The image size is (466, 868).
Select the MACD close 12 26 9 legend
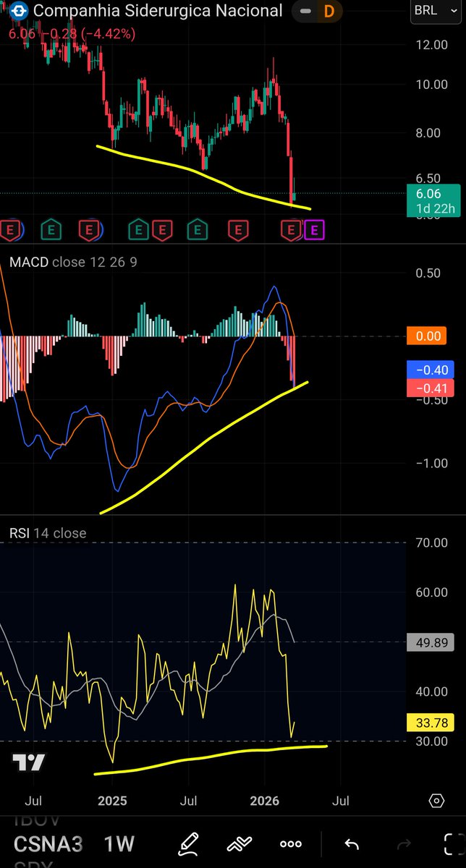point(73,262)
